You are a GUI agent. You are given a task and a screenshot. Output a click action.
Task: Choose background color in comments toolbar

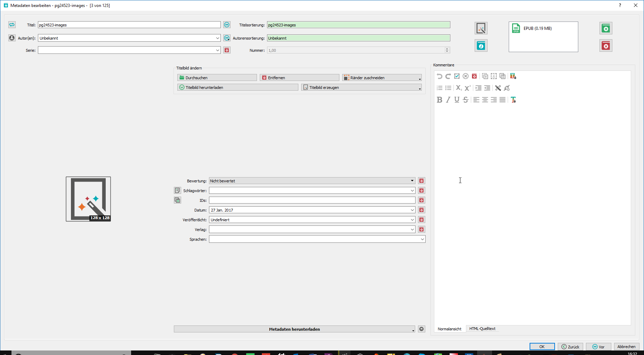coord(513,76)
